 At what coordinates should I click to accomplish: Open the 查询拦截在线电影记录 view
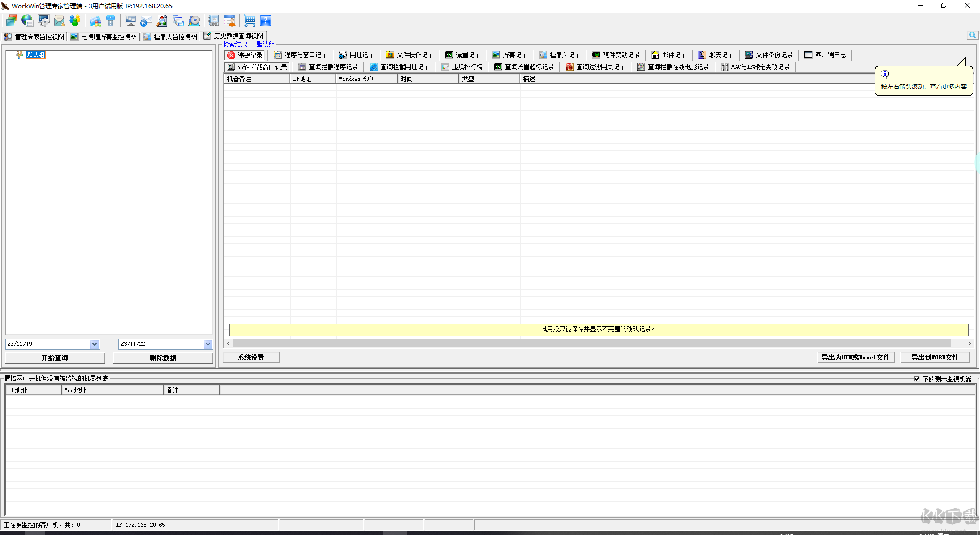click(x=673, y=66)
